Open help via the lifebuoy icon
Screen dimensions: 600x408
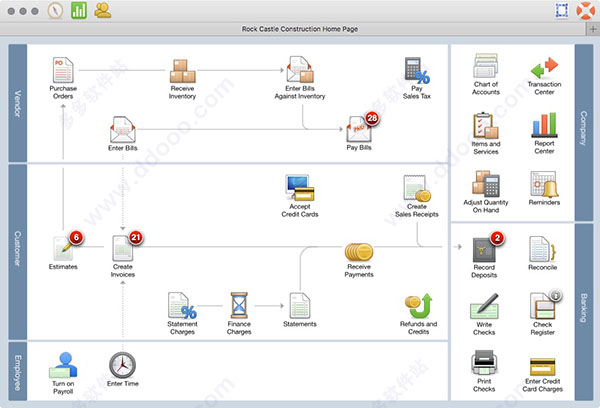point(585,10)
